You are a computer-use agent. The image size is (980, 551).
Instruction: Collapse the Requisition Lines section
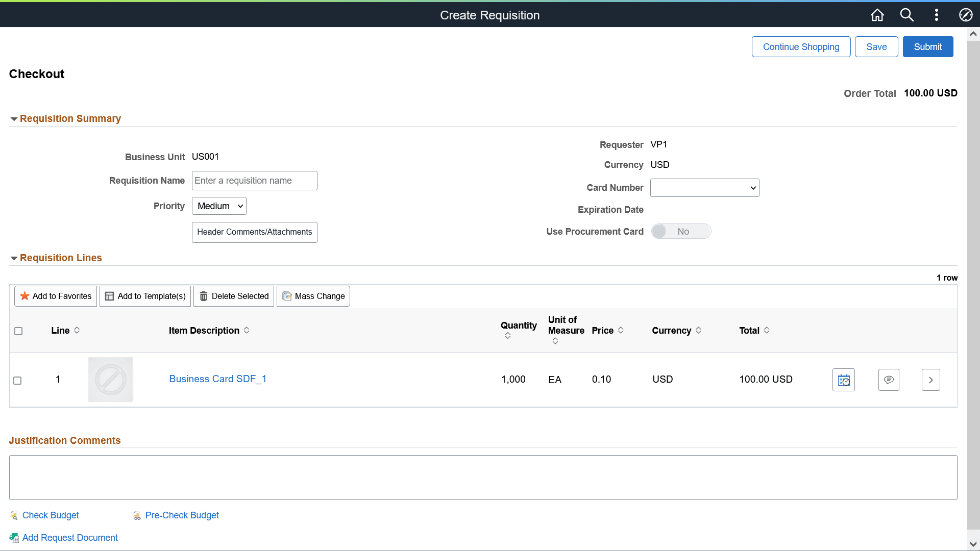[x=14, y=258]
